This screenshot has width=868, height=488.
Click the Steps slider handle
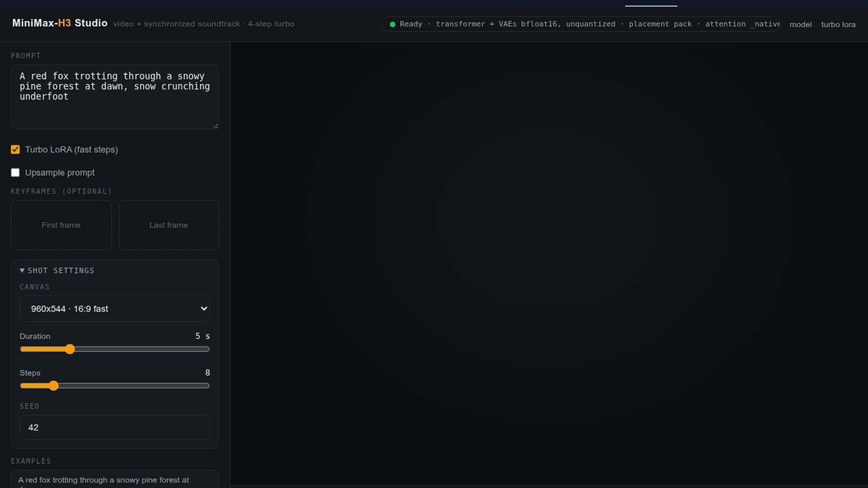point(54,386)
